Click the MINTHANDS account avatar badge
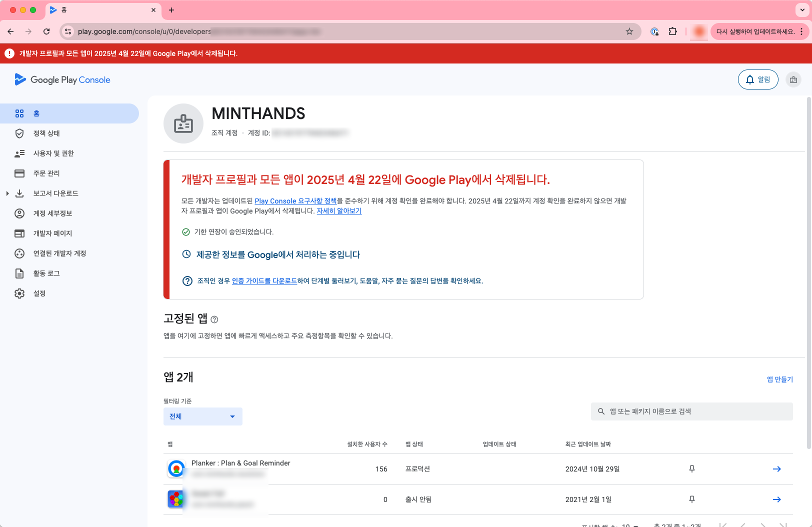 click(183, 123)
